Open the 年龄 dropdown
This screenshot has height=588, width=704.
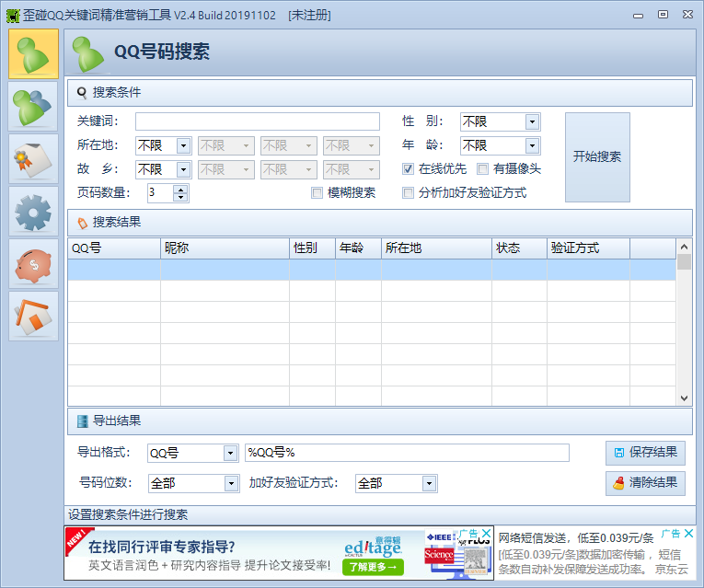(532, 145)
